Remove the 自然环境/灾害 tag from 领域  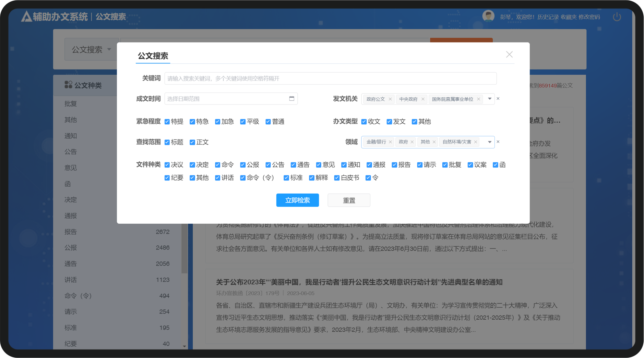[x=476, y=142]
